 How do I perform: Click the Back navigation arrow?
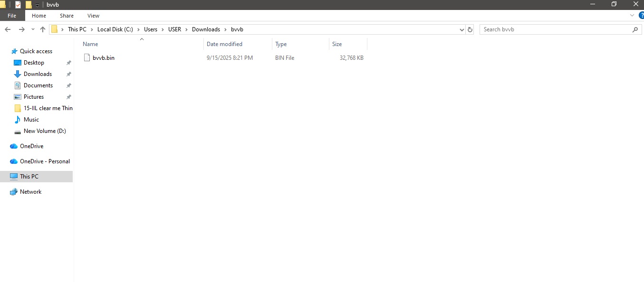[8, 29]
